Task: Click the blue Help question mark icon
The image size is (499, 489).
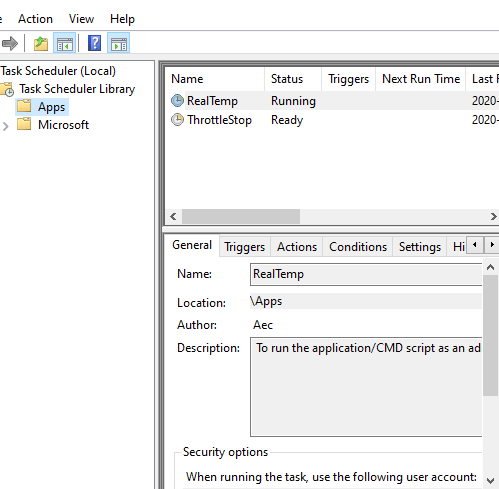Action: 94,43
